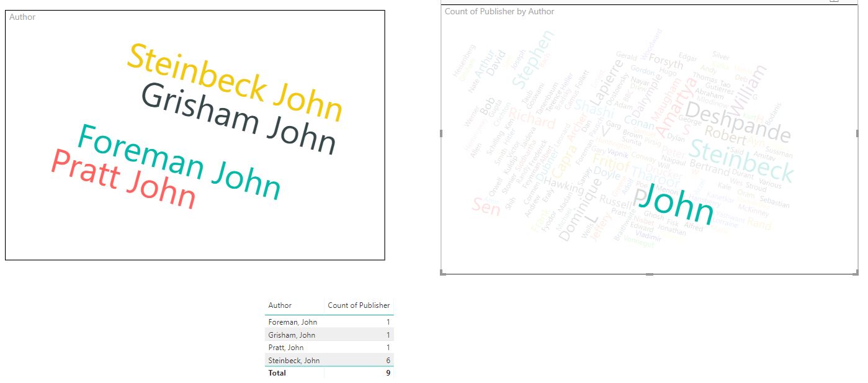The image size is (868, 383).
Task: Click the word 'Hawking' in right word cloud
Action: (x=564, y=184)
